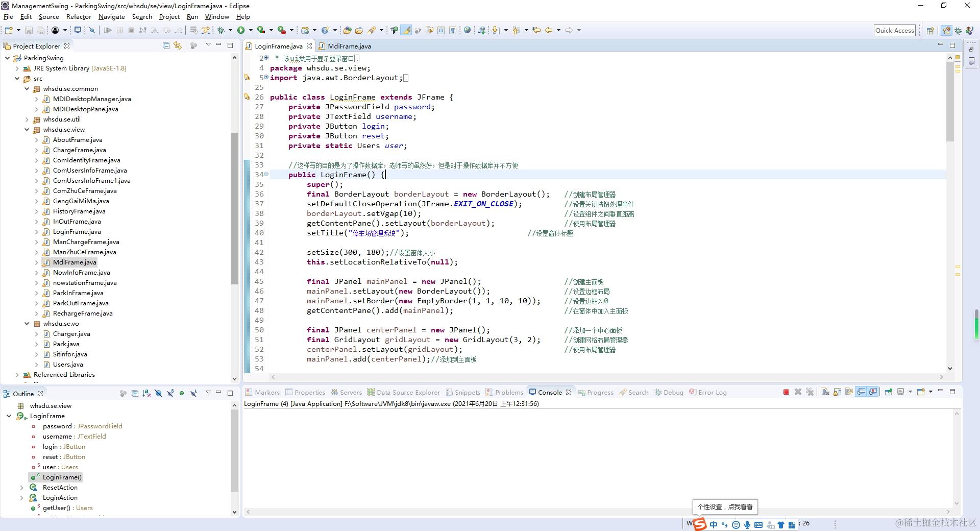
Task: Open the Window menu
Action: coord(217,17)
